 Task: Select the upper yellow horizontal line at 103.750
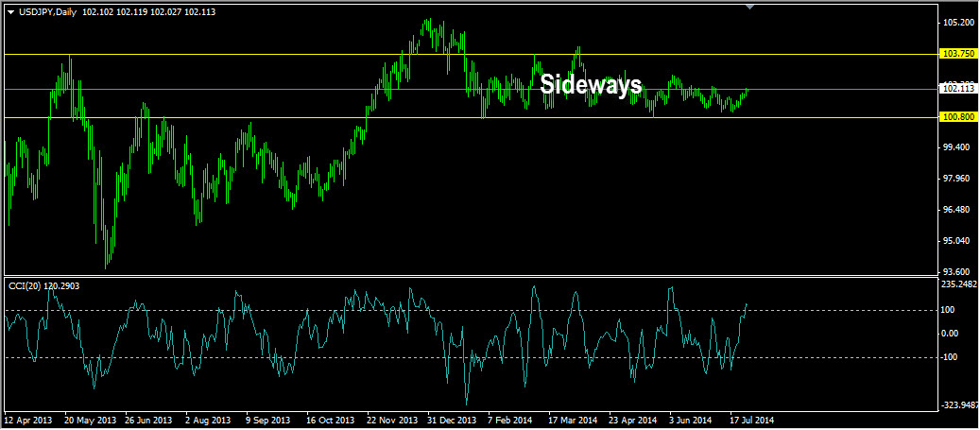point(472,55)
